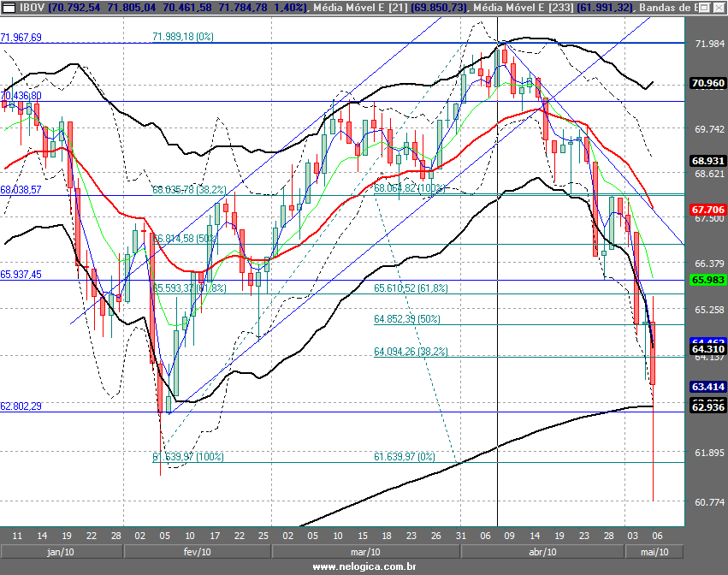Screen dimensions: 728x575
Task: Open the www.nelogica.com.br link
Action: pos(364,566)
